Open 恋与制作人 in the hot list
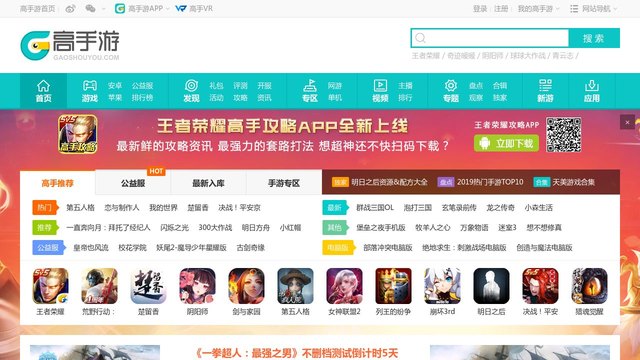This screenshot has height=360, width=640. (x=122, y=208)
